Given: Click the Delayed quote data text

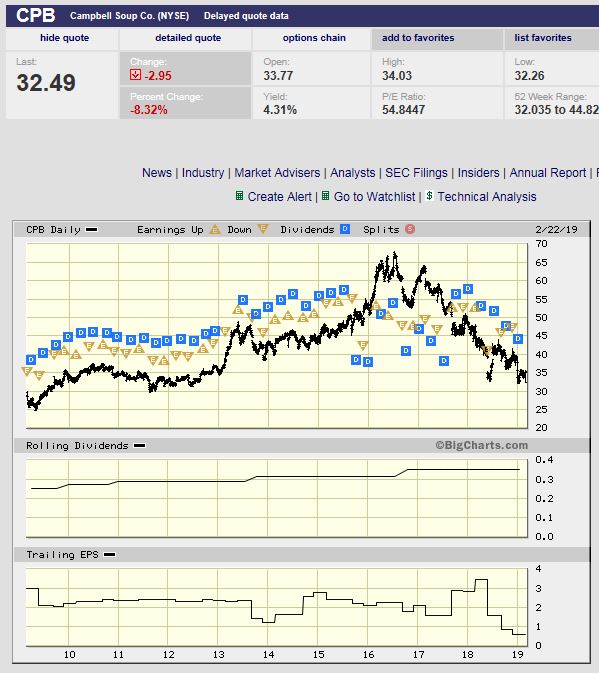Looking at the screenshot, I should (246, 16).
